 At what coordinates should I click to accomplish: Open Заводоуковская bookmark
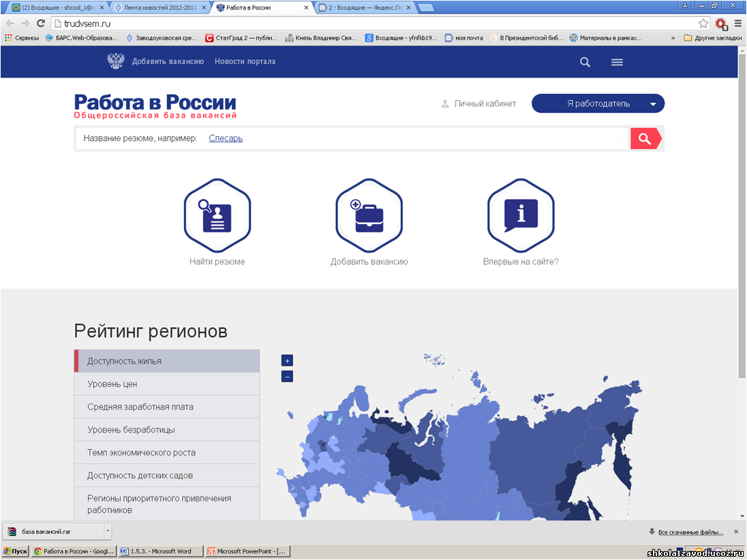click(x=162, y=37)
